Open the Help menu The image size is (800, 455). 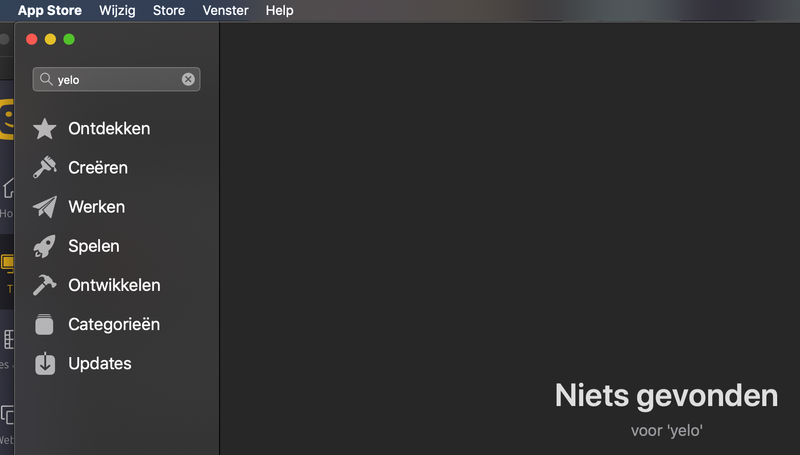[280, 10]
